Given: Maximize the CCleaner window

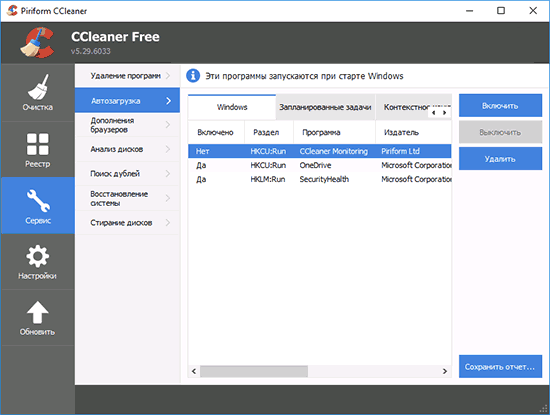Looking at the screenshot, I should [x=501, y=11].
